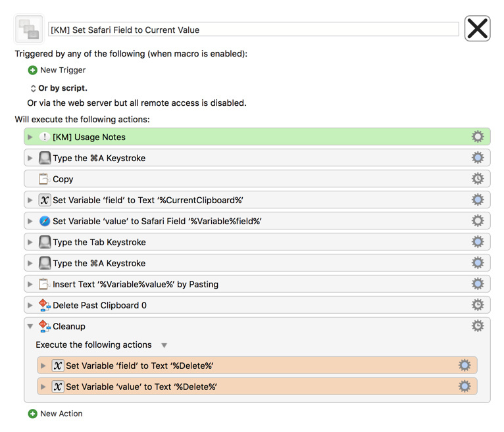
Task: Expand the [KM] Usage Notes action
Action: tap(30, 137)
